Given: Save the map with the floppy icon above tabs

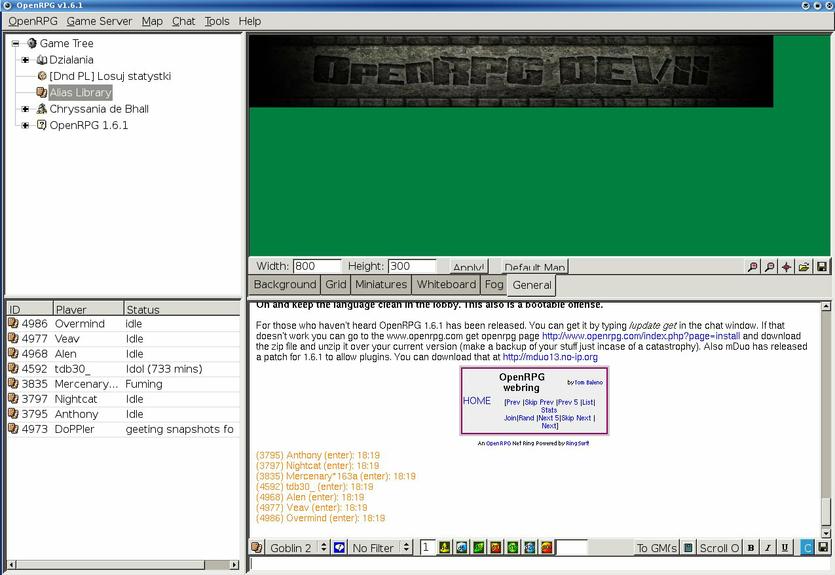Looking at the screenshot, I should 822,266.
